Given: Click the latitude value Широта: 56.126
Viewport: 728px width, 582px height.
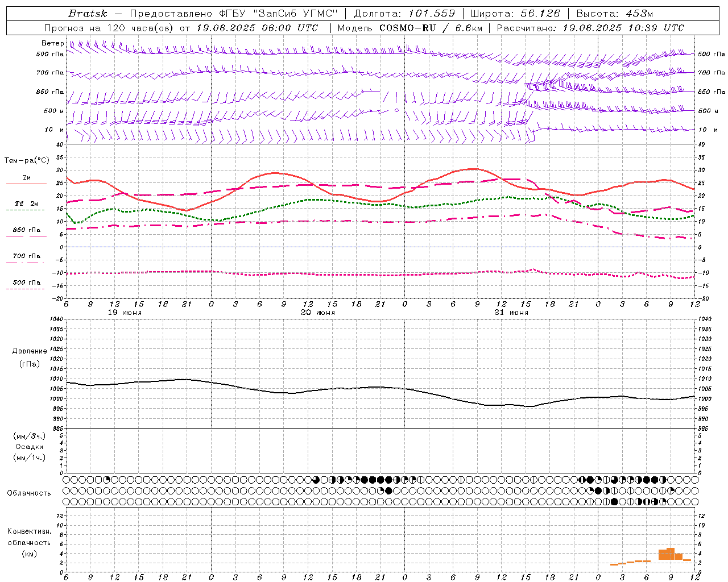Looking at the screenshot, I should click(515, 13).
